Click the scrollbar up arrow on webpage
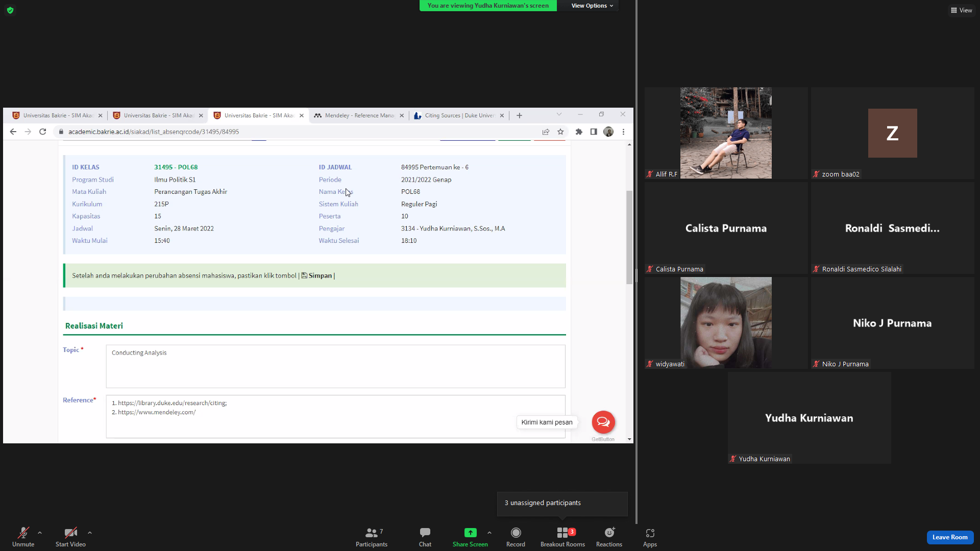 click(629, 145)
